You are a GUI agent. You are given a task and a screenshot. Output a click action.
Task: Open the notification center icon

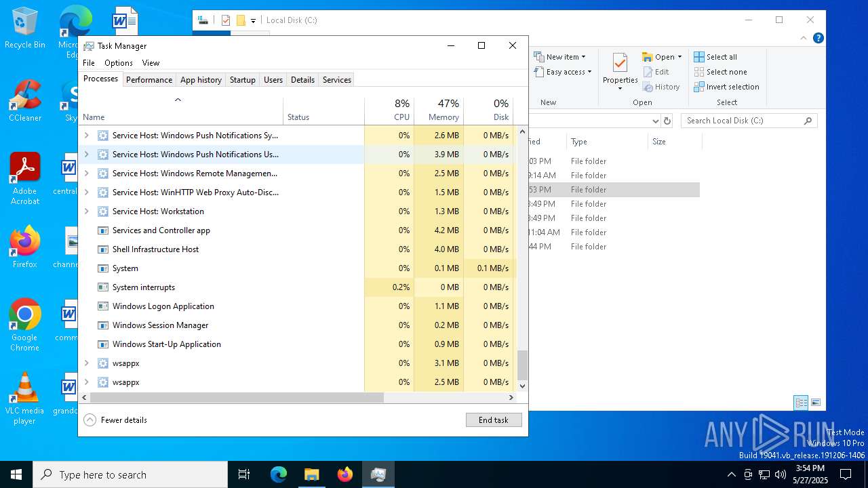point(846,474)
